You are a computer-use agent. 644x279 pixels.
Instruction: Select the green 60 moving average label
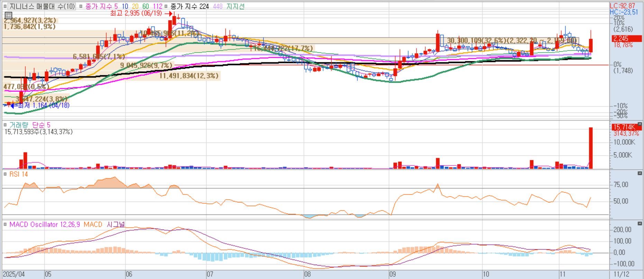click(x=146, y=6)
